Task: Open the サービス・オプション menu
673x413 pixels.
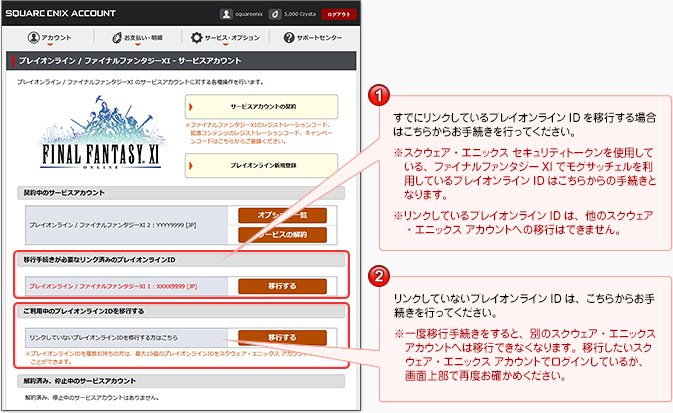Action: (226, 38)
